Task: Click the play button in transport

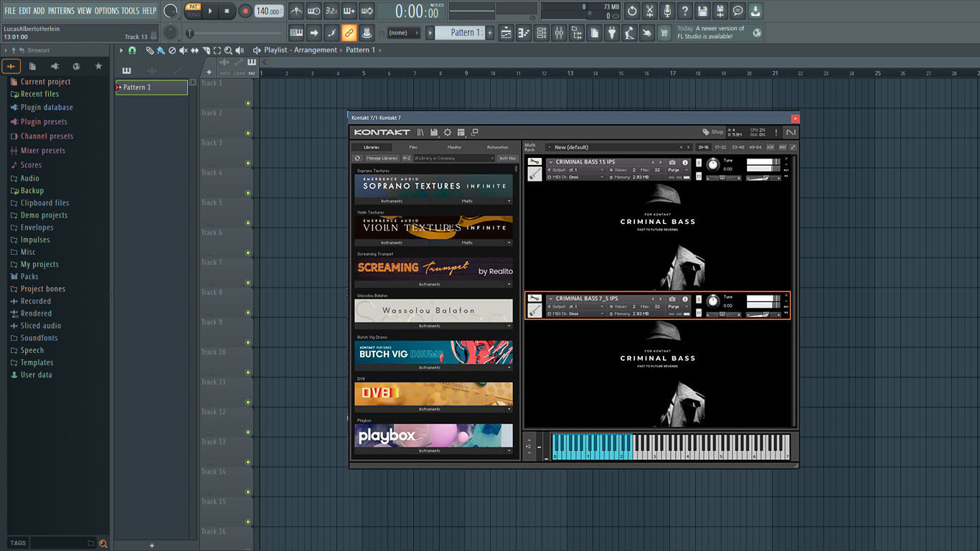Action: point(210,11)
